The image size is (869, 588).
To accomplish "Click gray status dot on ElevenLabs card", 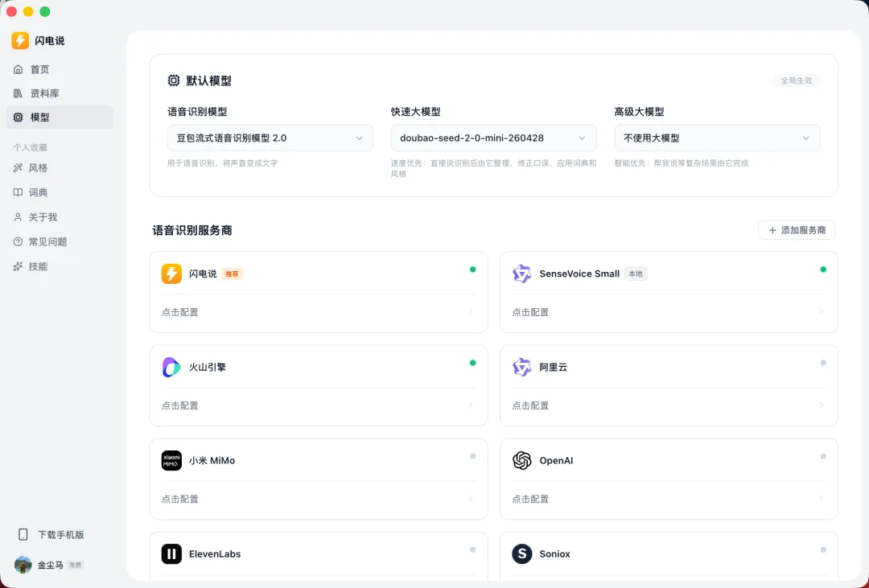I will click(473, 549).
